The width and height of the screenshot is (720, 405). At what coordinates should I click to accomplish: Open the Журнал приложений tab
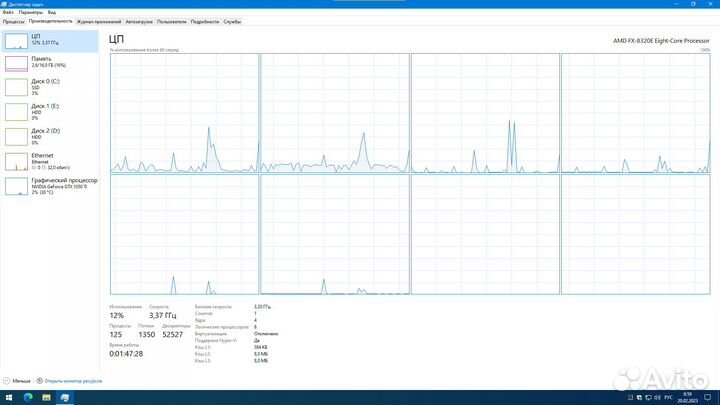click(x=99, y=22)
